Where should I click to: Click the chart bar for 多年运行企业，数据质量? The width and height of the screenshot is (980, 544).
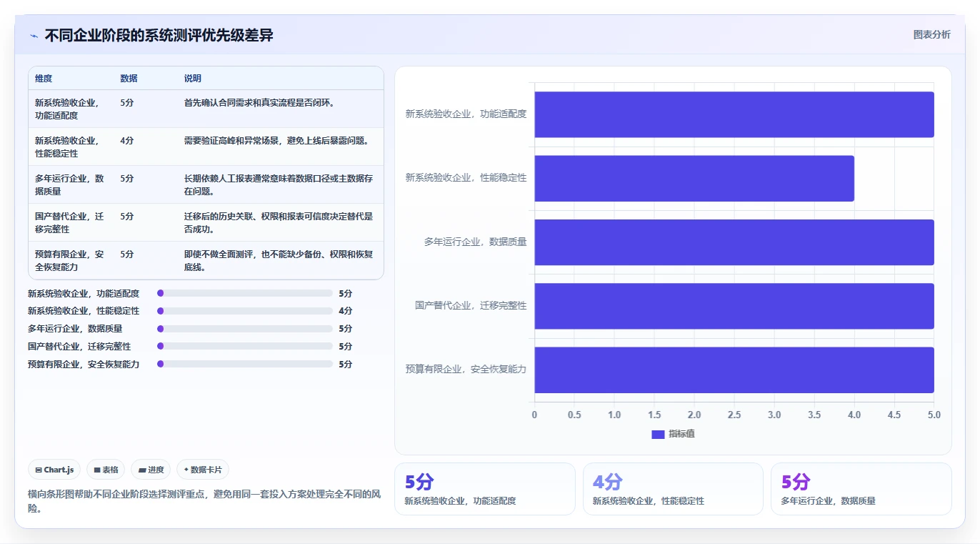[x=734, y=242]
